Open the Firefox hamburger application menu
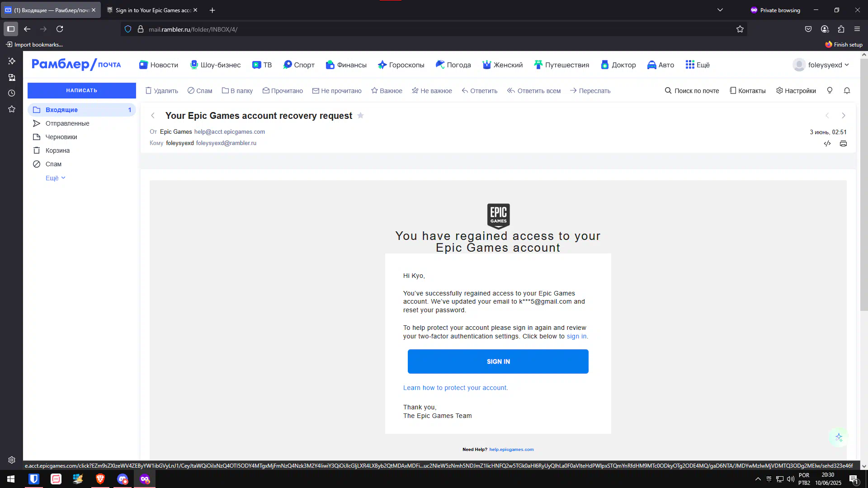868x488 pixels. (x=857, y=29)
